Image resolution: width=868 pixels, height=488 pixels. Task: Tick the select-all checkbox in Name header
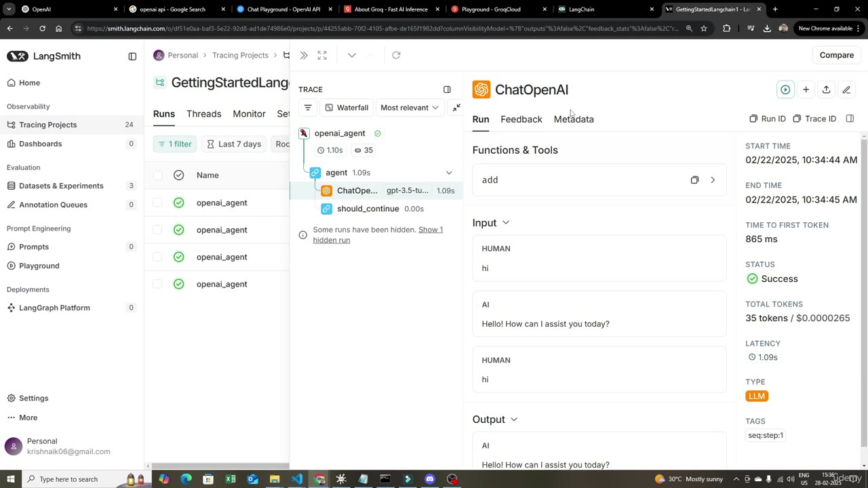coord(157,175)
